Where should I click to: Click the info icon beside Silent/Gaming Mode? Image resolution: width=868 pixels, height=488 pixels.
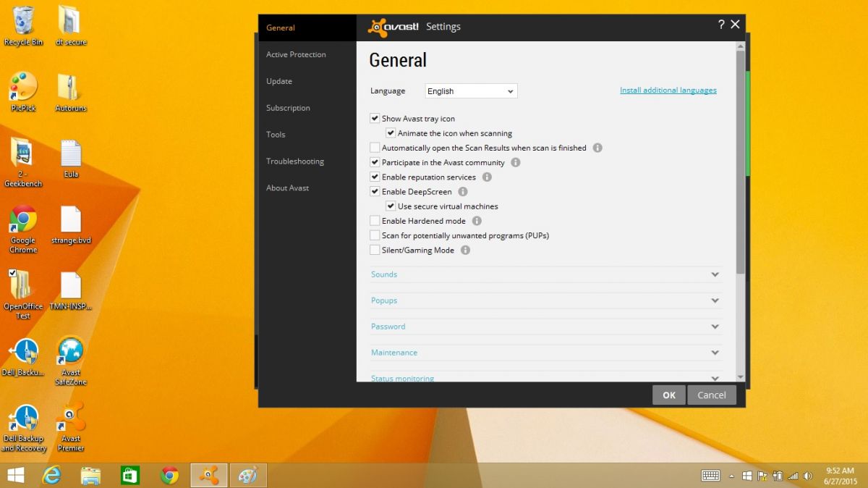[x=465, y=250]
